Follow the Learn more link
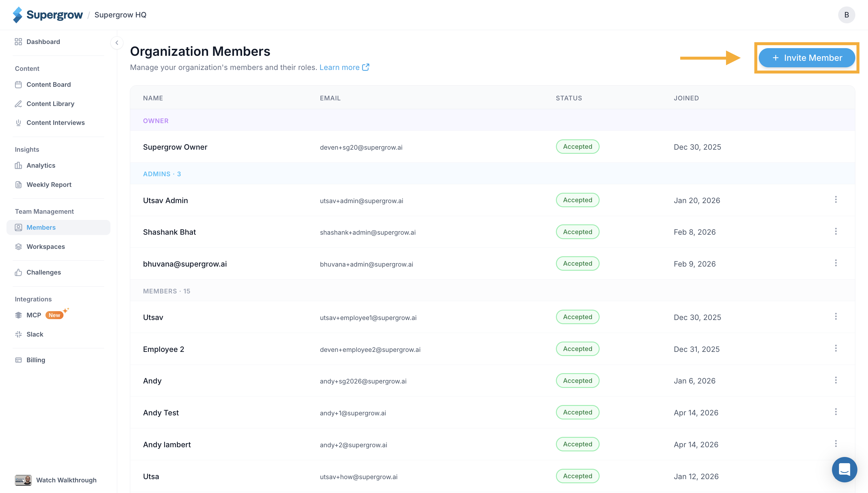Screen dimensions: 868x493 pos(344,67)
